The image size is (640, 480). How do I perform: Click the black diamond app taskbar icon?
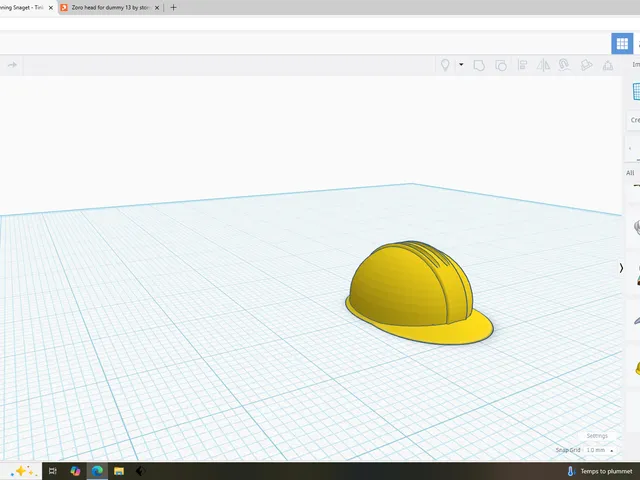coord(140,471)
